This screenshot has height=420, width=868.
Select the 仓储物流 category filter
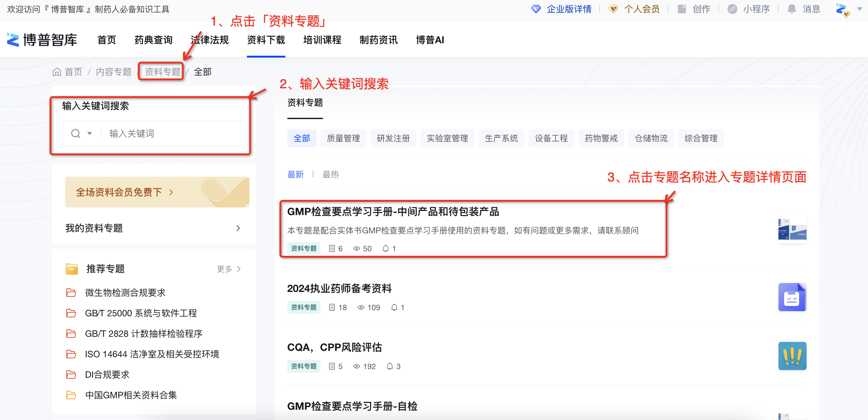coord(651,139)
